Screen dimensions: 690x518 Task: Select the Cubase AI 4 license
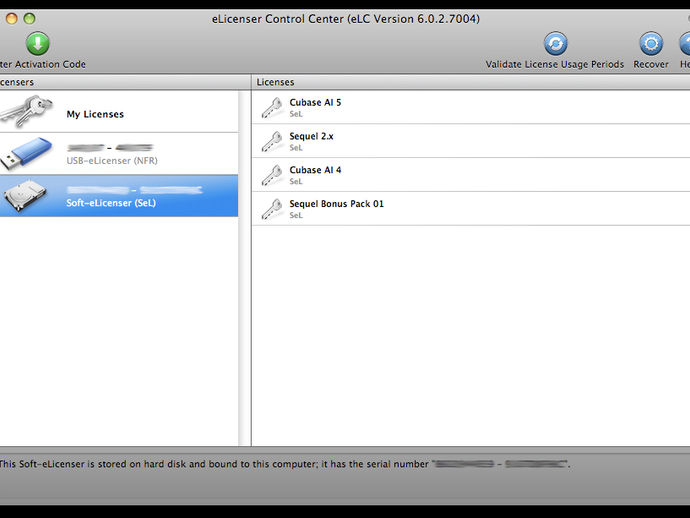(x=471, y=175)
